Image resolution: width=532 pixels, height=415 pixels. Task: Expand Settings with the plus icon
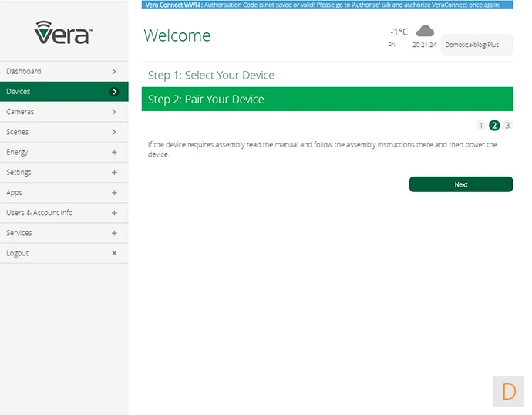click(x=114, y=172)
